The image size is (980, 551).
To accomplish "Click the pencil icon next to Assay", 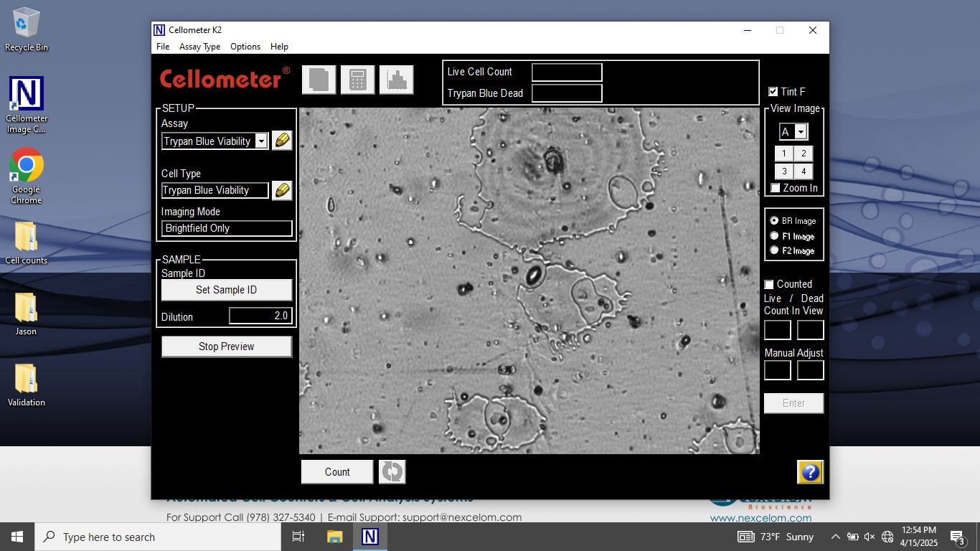I will (x=282, y=141).
